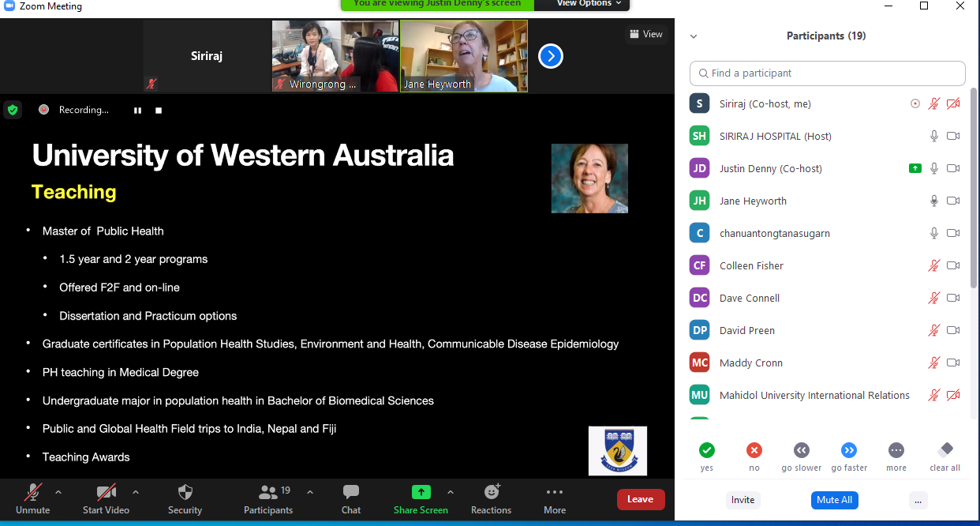
Task: Click the Mute All button
Action: [x=834, y=500]
